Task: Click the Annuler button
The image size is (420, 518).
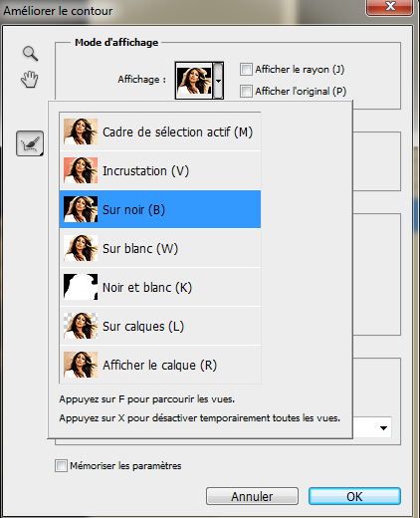Action: [252, 496]
